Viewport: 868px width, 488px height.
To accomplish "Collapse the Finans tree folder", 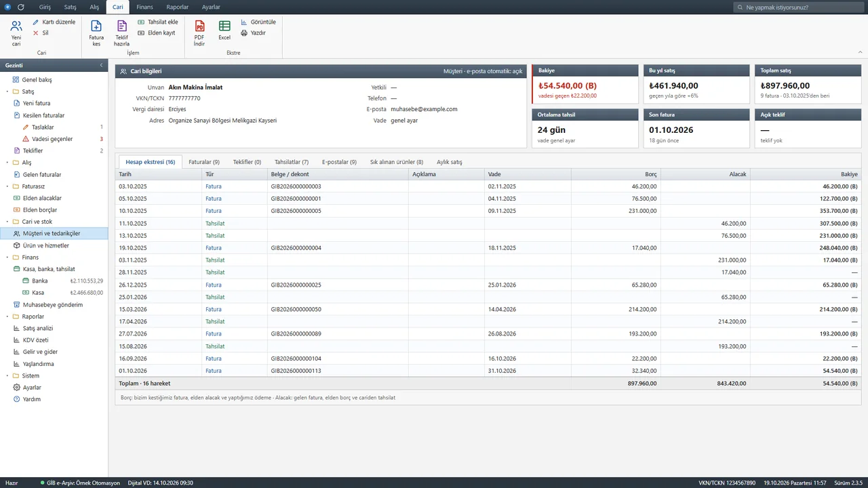I will (7, 258).
